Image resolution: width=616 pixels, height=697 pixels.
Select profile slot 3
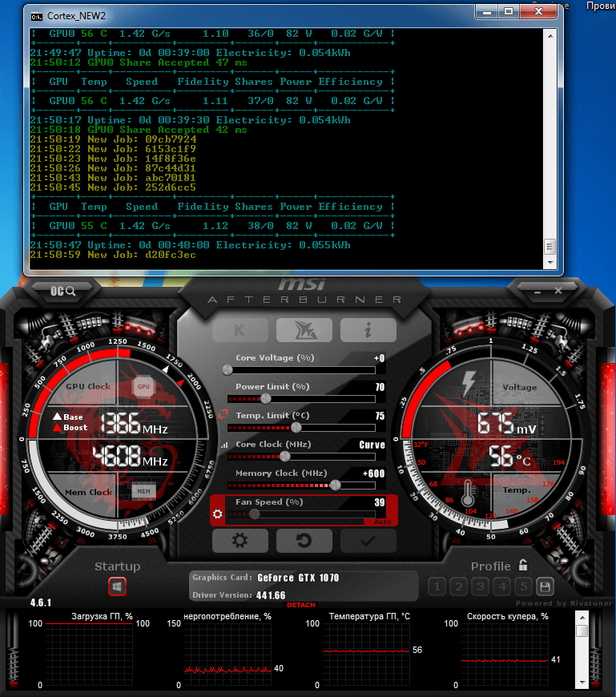480,586
